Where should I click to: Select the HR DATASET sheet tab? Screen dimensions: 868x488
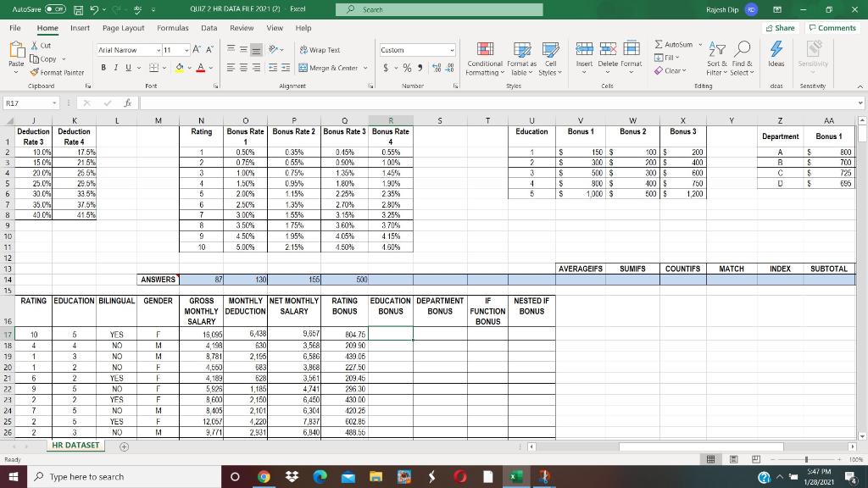[x=75, y=444]
